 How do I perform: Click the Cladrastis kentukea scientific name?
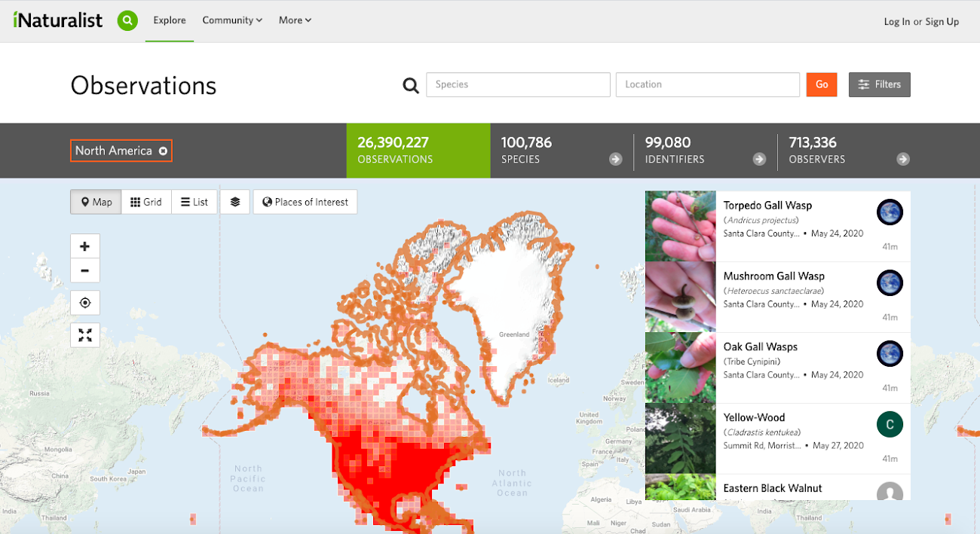(762, 433)
